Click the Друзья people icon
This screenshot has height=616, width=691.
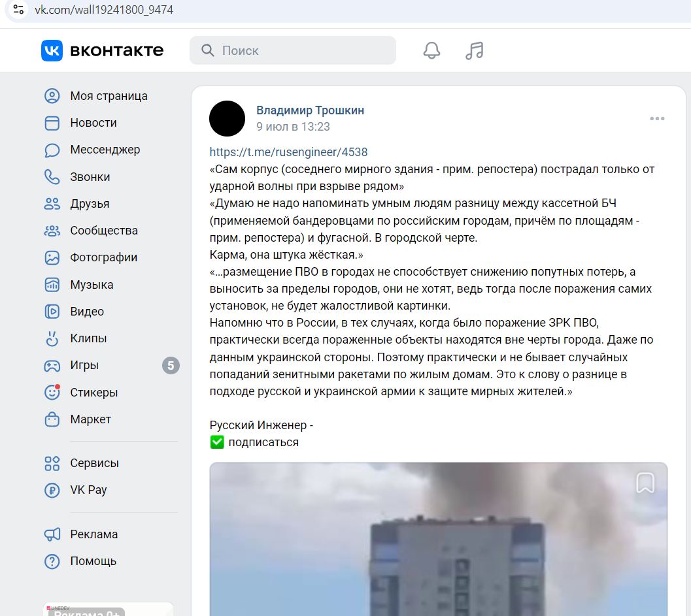tap(52, 204)
